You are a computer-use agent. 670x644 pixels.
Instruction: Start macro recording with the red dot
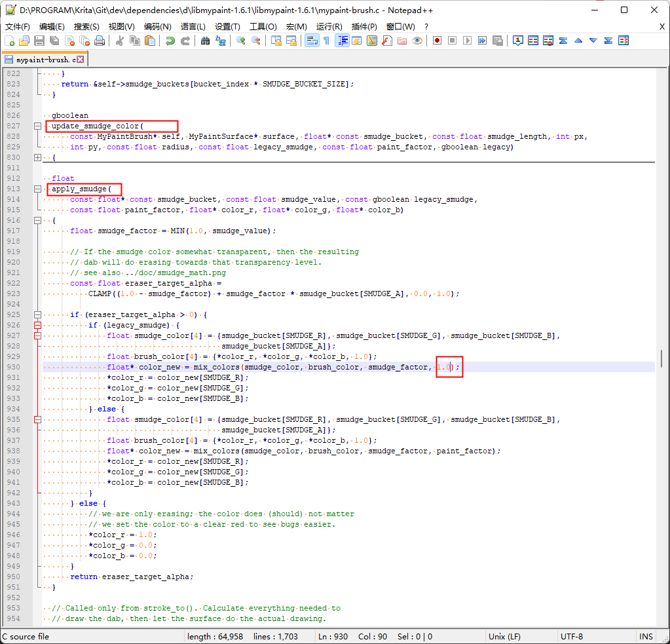[437, 41]
